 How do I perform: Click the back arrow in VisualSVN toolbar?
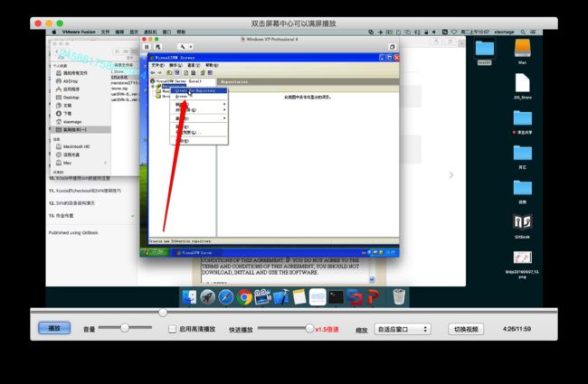tap(153, 72)
